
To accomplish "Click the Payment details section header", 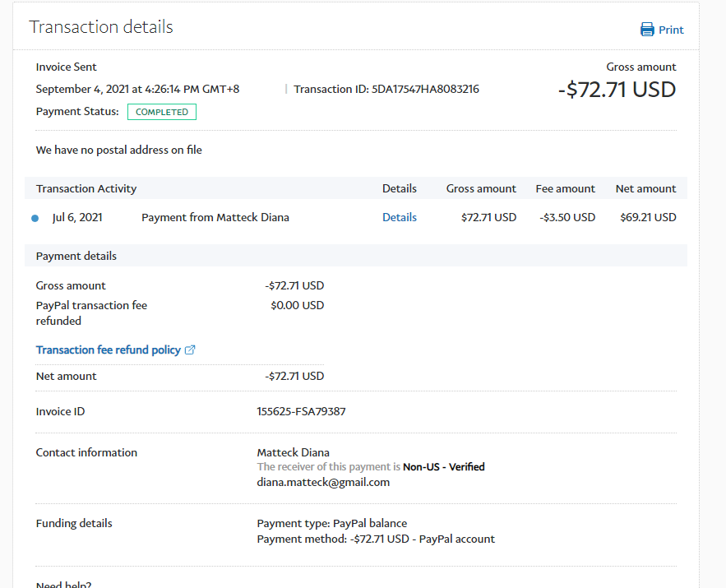I will (76, 256).
